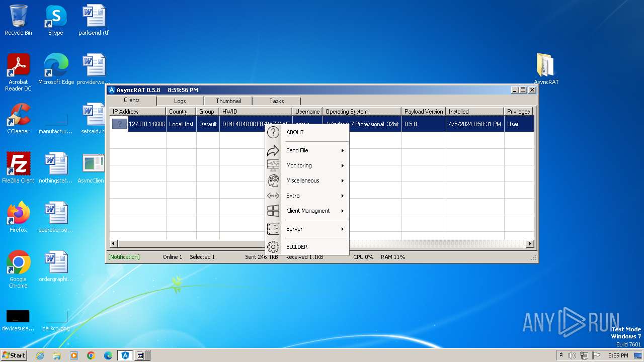Image resolution: width=644 pixels, height=362 pixels.
Task: Open the parksend.rtf document
Action: click(x=94, y=20)
